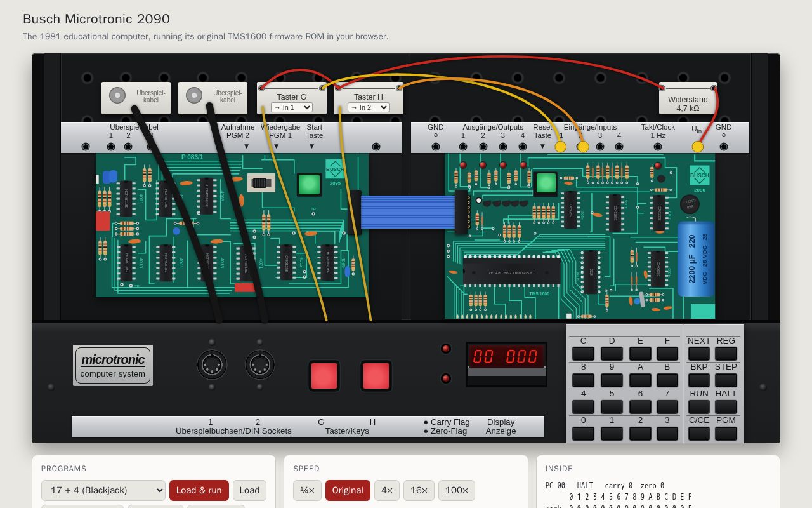This screenshot has width=812, height=508.
Task: Click the yellow Uin jack
Action: point(697,147)
